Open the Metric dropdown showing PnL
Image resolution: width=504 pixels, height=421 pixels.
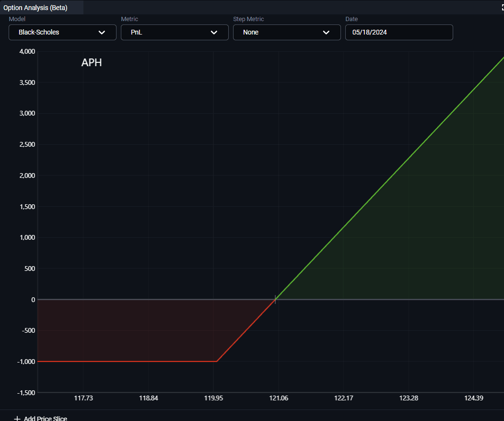[x=175, y=33]
